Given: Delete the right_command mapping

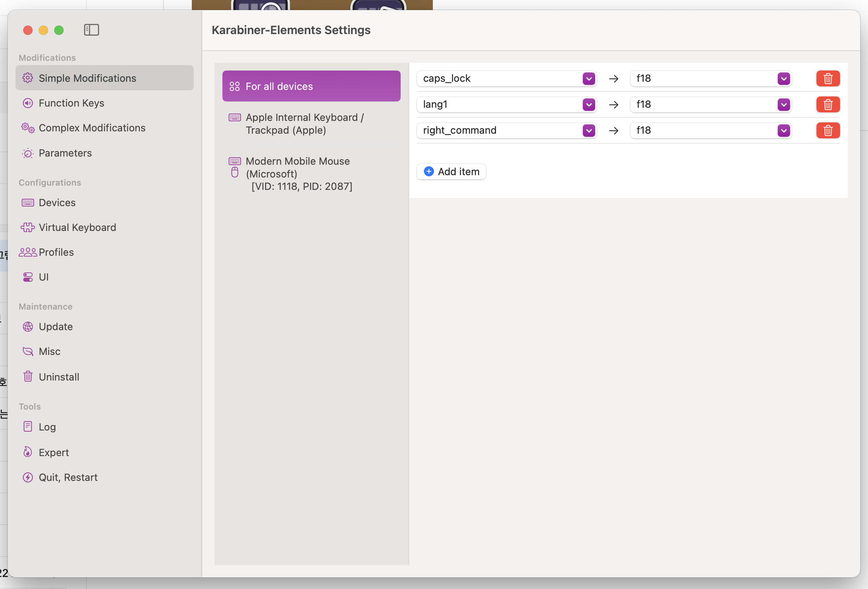Looking at the screenshot, I should [x=828, y=131].
